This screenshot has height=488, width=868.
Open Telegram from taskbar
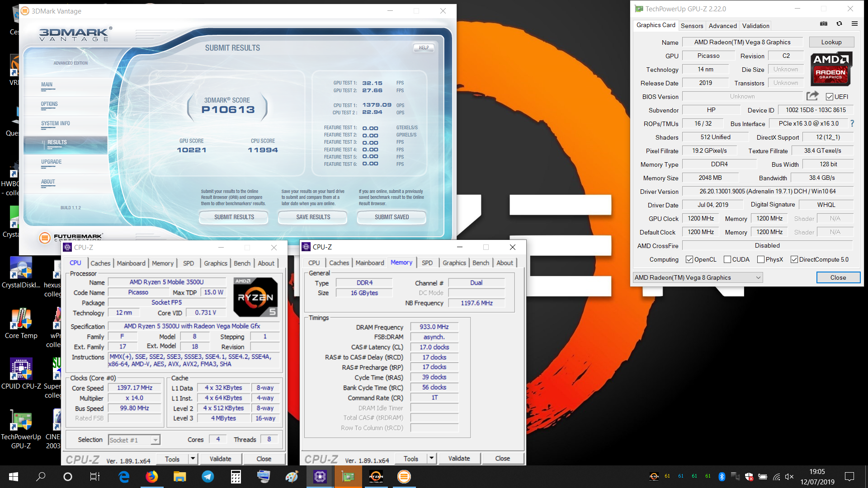point(208,477)
